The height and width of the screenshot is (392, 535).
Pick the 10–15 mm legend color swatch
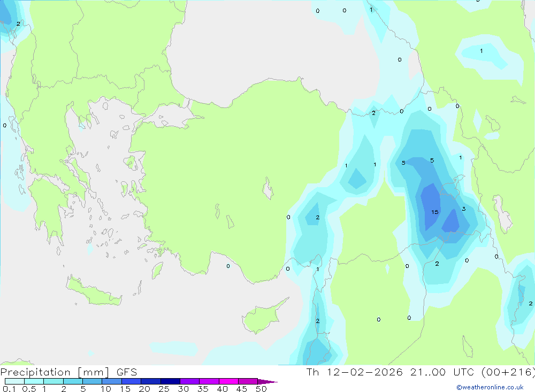pyautogui.click(x=112, y=381)
